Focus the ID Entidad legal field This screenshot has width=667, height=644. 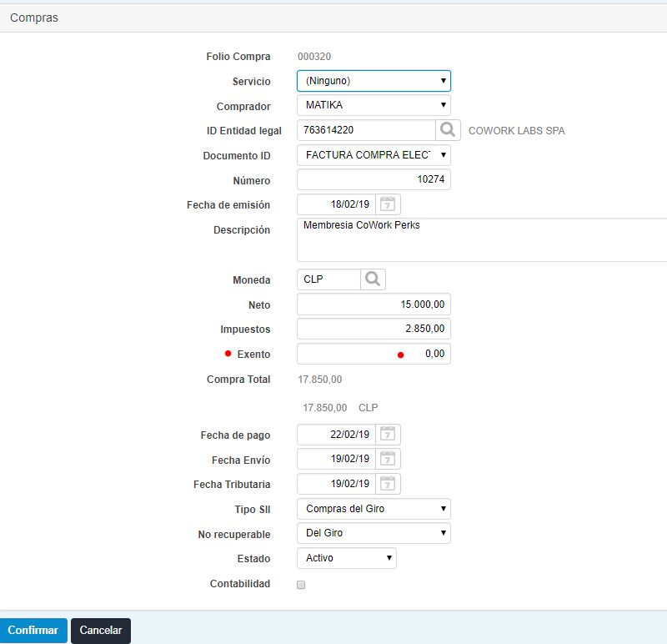tap(366, 130)
